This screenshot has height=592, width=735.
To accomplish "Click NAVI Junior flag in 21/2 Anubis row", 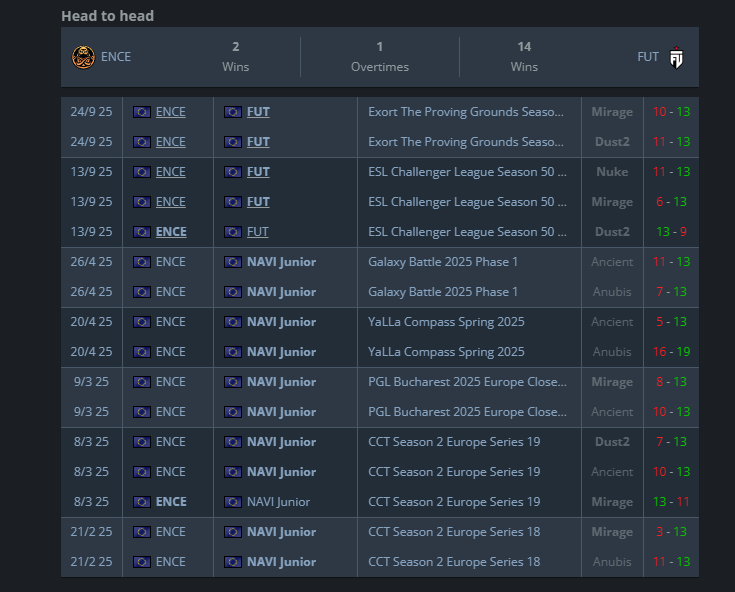I will [x=232, y=562].
